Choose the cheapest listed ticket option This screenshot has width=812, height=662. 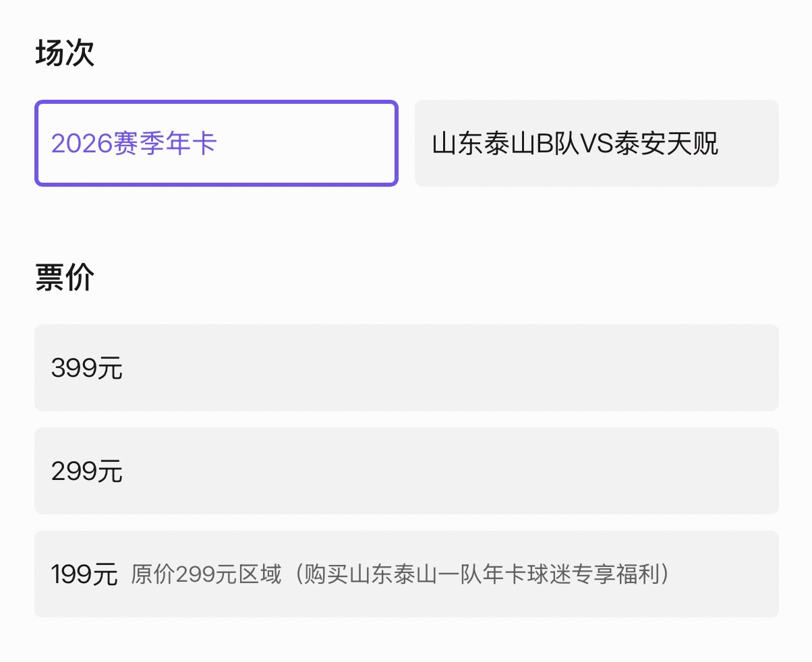[406, 574]
